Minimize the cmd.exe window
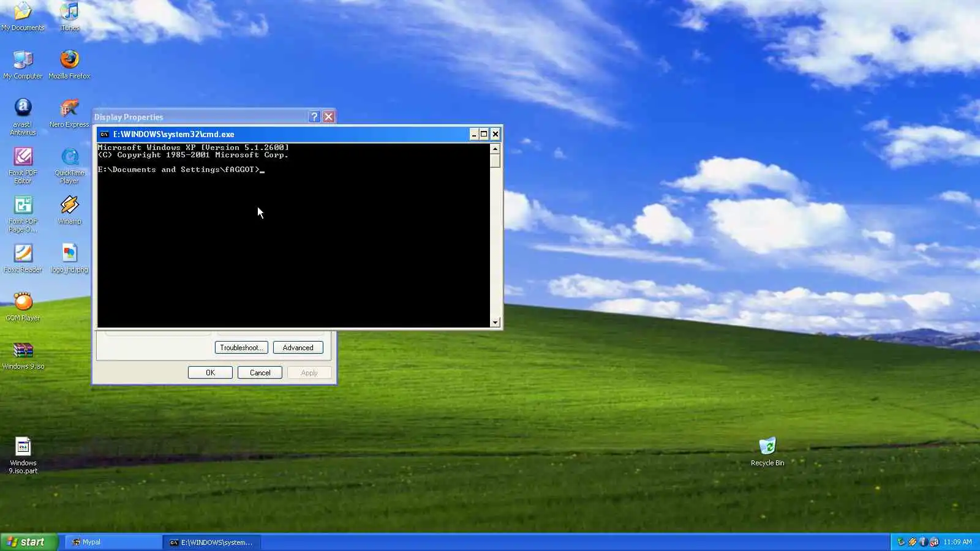Viewport: 980px width, 551px height. click(x=473, y=134)
